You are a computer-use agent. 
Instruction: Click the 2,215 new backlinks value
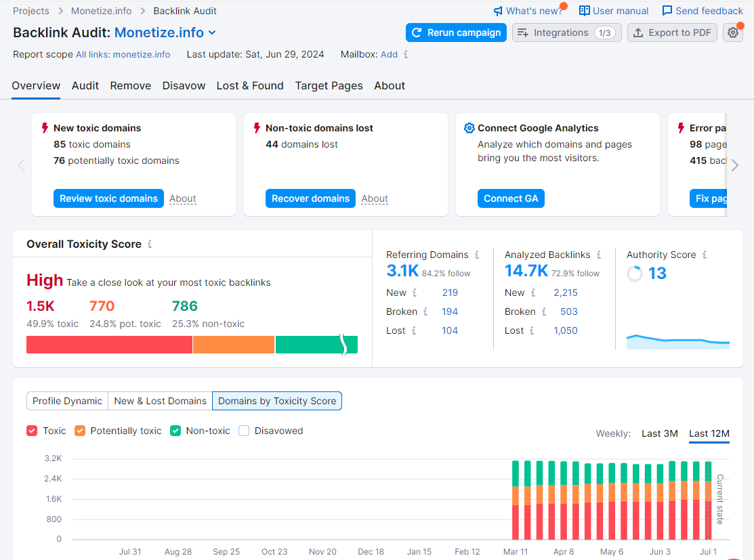click(x=566, y=293)
